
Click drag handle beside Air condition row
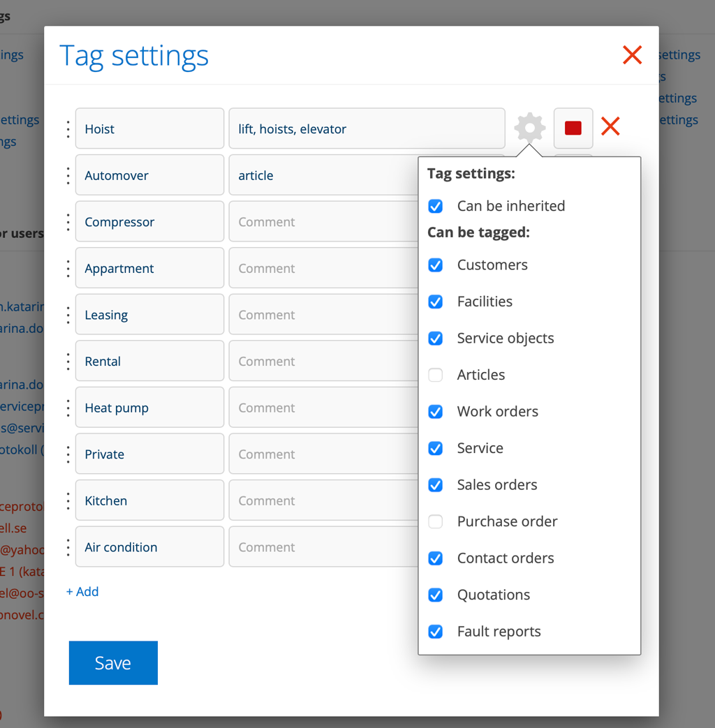(x=68, y=547)
